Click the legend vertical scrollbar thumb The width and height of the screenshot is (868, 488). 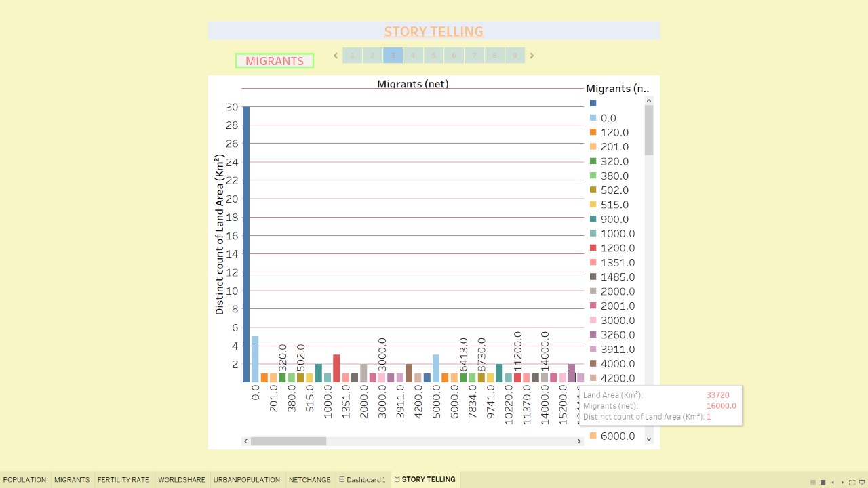tap(649, 129)
